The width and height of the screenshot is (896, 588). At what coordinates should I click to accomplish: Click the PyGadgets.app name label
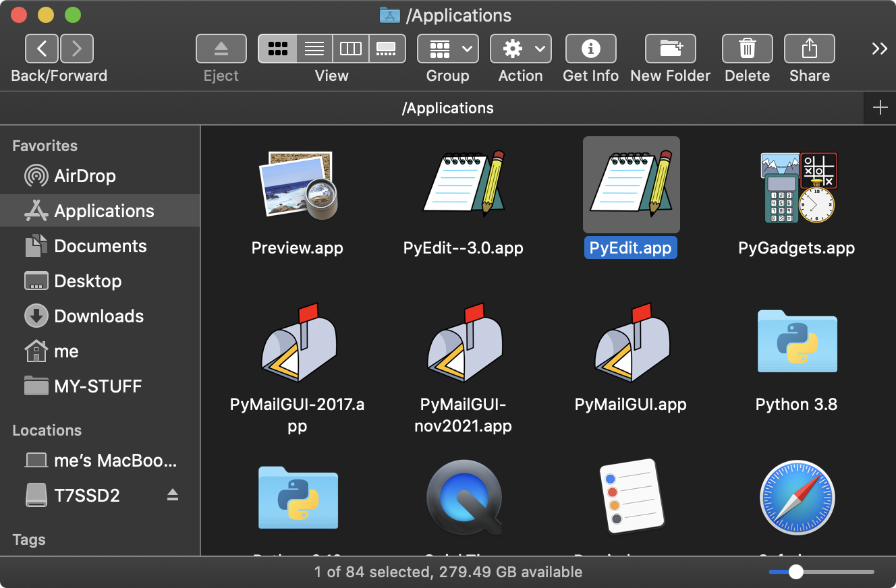click(x=797, y=247)
